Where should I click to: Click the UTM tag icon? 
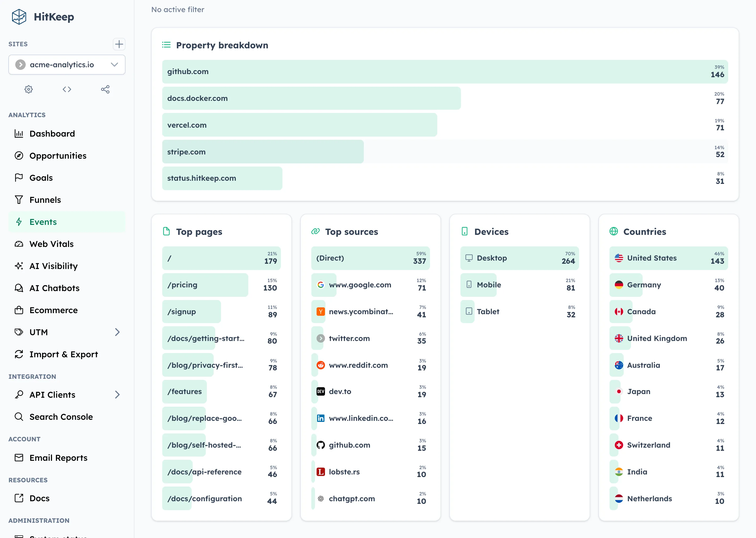click(x=19, y=332)
